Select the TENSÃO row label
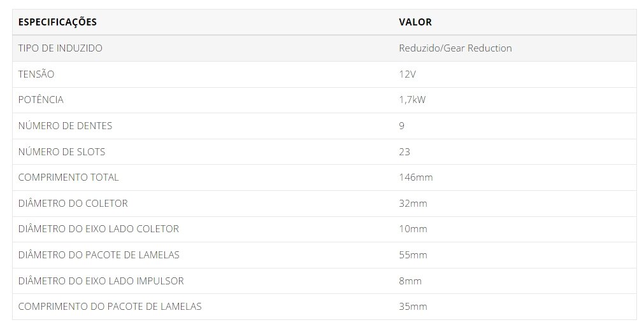The width and height of the screenshot is (644, 334). (x=36, y=74)
